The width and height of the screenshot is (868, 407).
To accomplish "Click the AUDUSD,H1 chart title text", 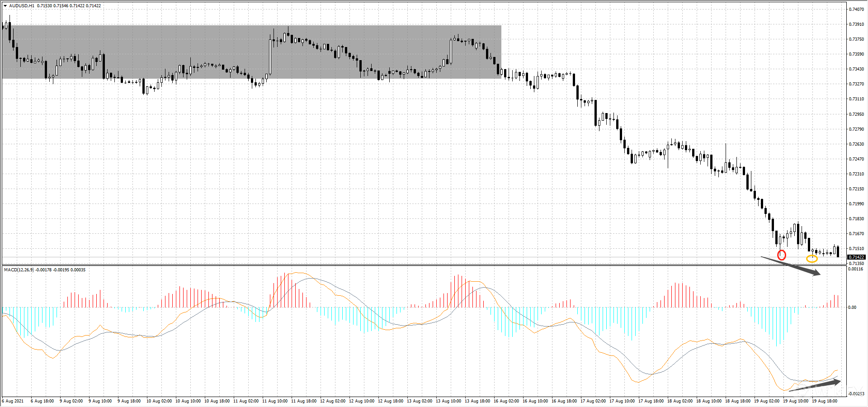I will [22, 6].
